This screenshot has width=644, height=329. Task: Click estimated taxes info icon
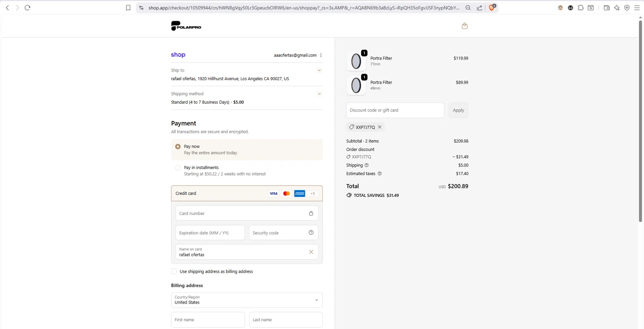(380, 174)
